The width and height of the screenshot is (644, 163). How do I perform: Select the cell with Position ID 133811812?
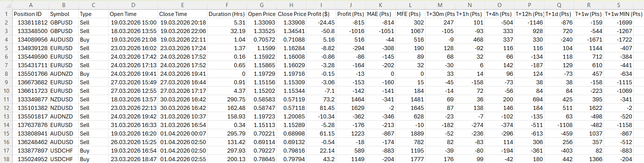[x=30, y=22]
